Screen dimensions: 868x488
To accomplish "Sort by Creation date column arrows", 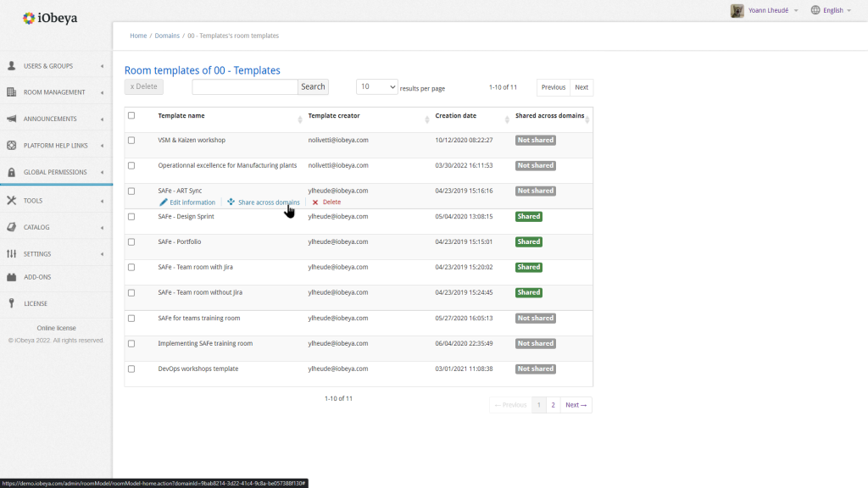I will tap(507, 119).
